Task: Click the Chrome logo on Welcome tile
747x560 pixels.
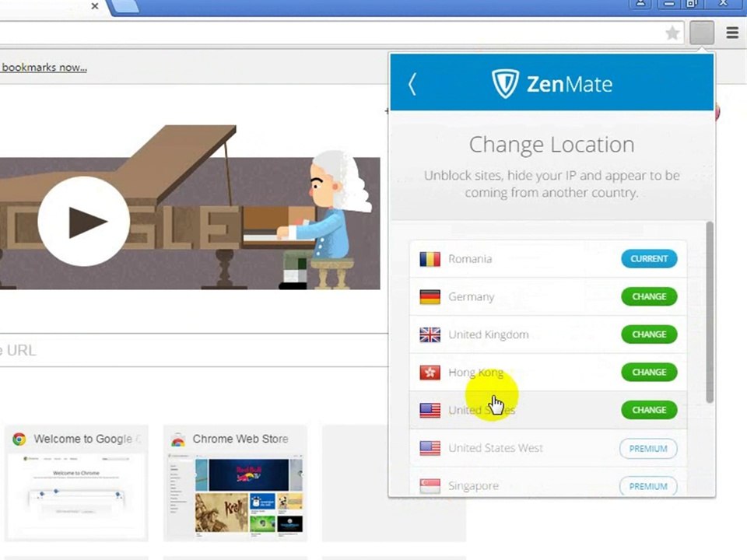Action: [19, 439]
